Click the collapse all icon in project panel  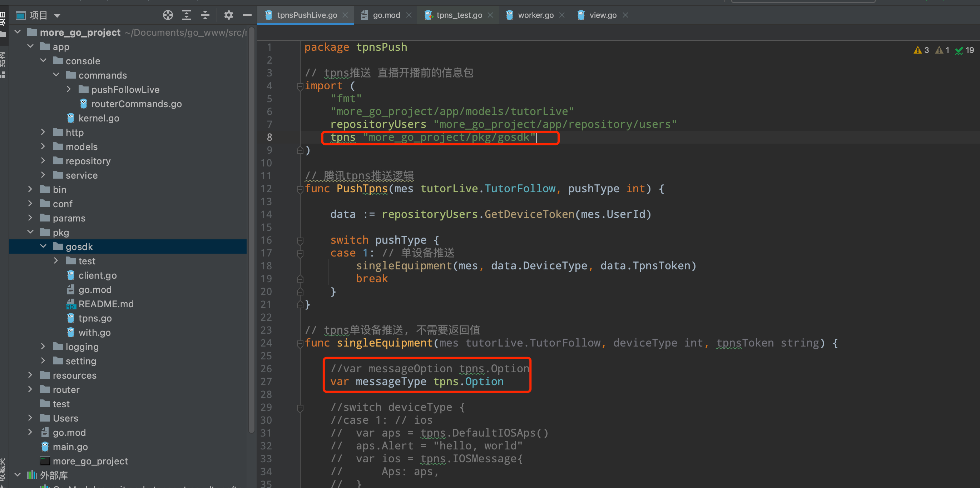point(205,15)
